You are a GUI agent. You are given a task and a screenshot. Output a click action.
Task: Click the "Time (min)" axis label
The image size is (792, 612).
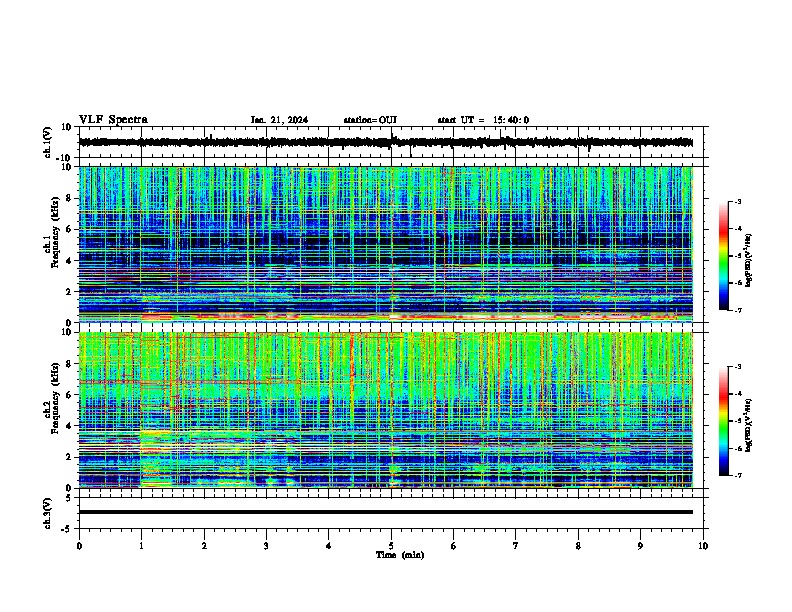(400, 555)
